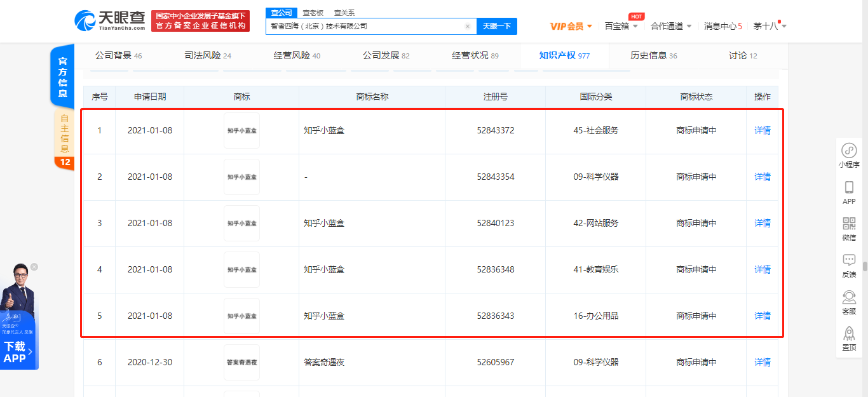This screenshot has width=868, height=397.
Task: Click the 小程序 mini-program sidebar icon
Action: (848, 151)
